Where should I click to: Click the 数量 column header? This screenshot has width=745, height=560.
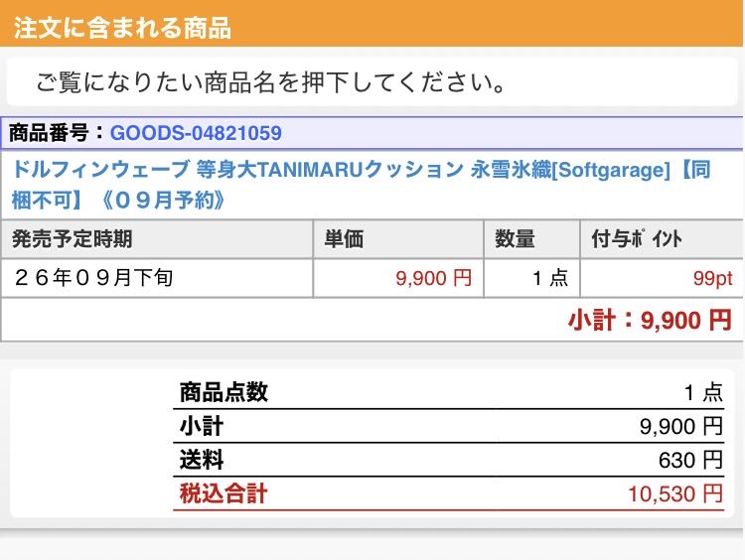point(531,239)
